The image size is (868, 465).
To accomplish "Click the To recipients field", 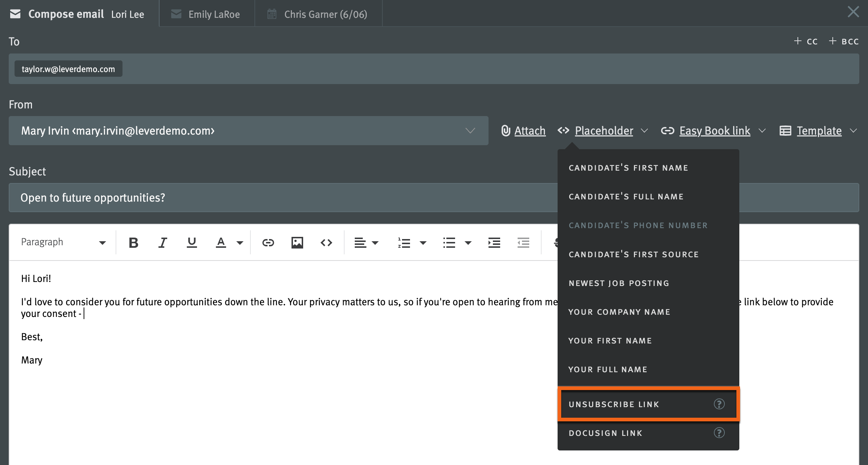I will (434, 69).
